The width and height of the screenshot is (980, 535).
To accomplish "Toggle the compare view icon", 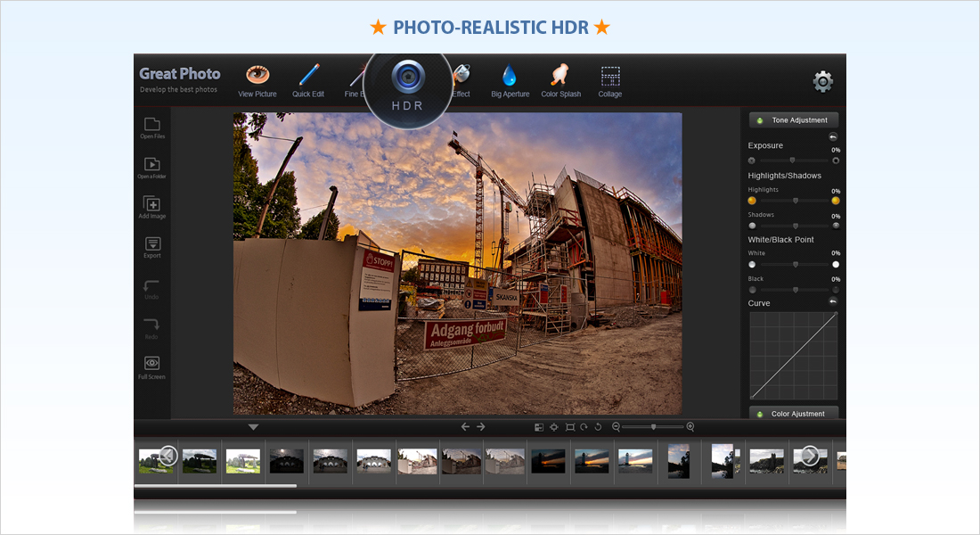I will pos(539,427).
